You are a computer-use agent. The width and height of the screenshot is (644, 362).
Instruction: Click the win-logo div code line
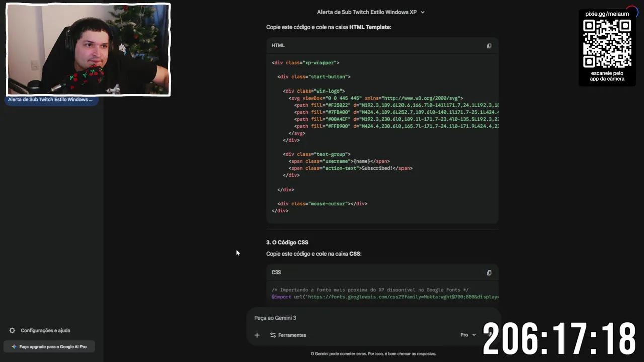coord(314,91)
